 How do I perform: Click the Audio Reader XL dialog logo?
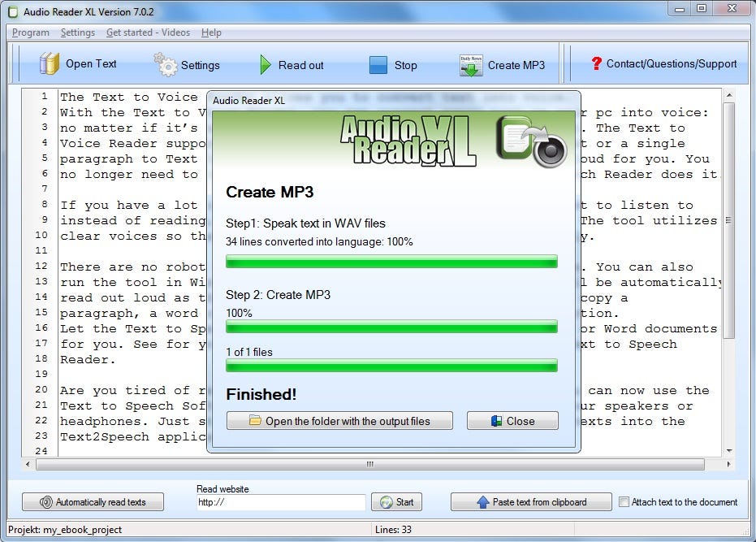coord(408,141)
